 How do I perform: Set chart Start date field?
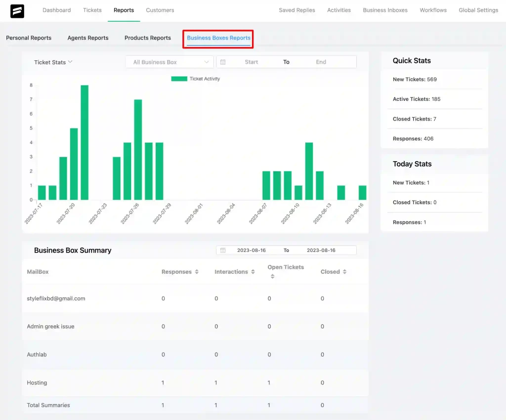[252, 62]
